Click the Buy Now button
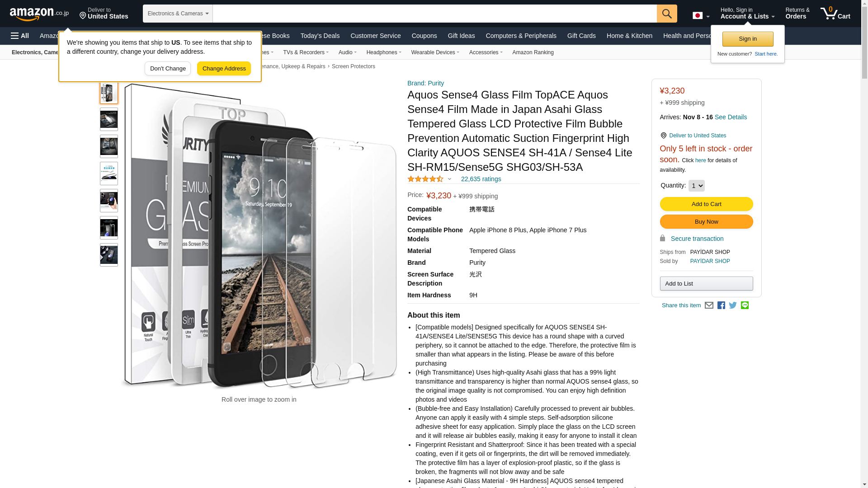This screenshot has width=868, height=488. pyautogui.click(x=706, y=222)
